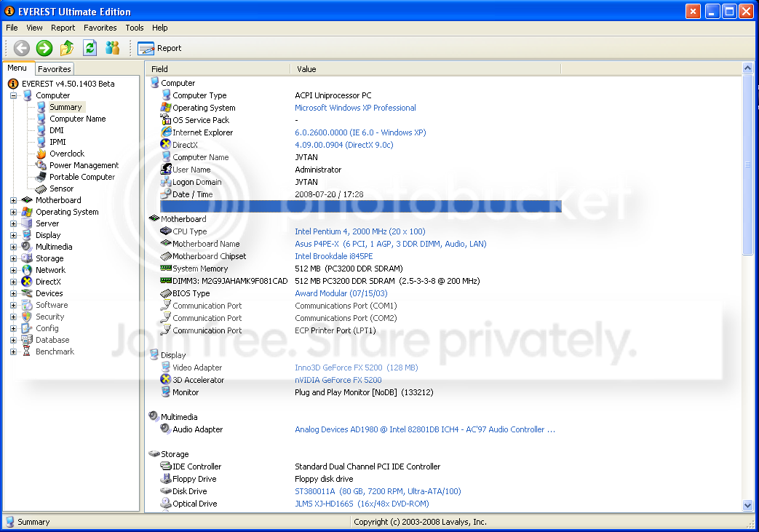This screenshot has width=759, height=532.
Task: Click the gray Back arrow icon
Action: click(x=21, y=48)
